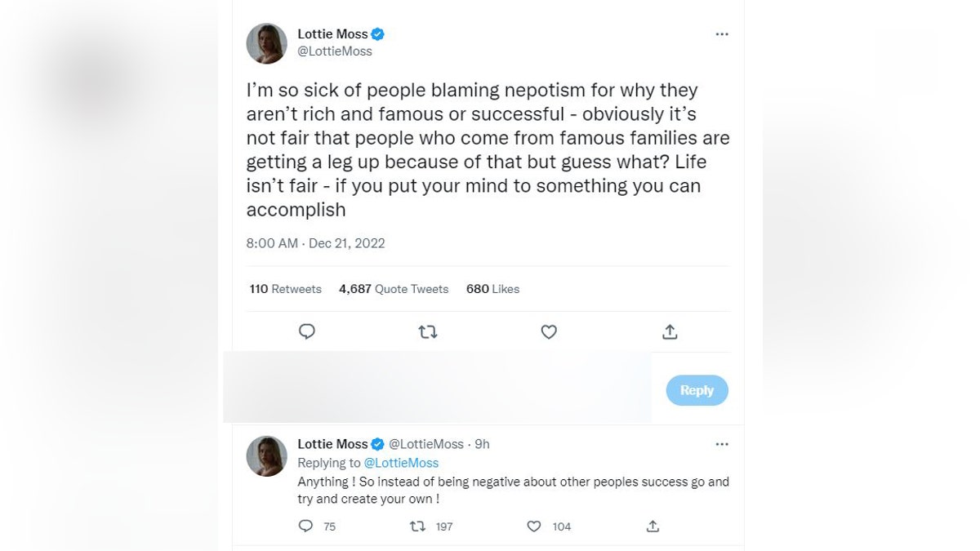The image size is (980, 551).
Task: Open the Dec 21, 2022 timestamp
Action: [x=346, y=243]
